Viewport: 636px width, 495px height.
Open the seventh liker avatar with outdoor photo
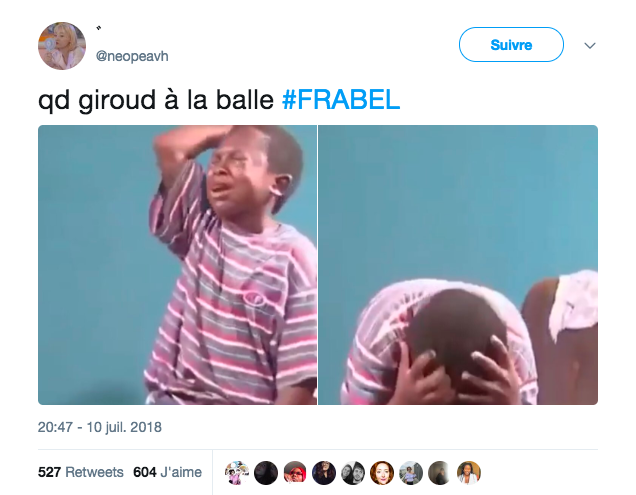coord(411,473)
